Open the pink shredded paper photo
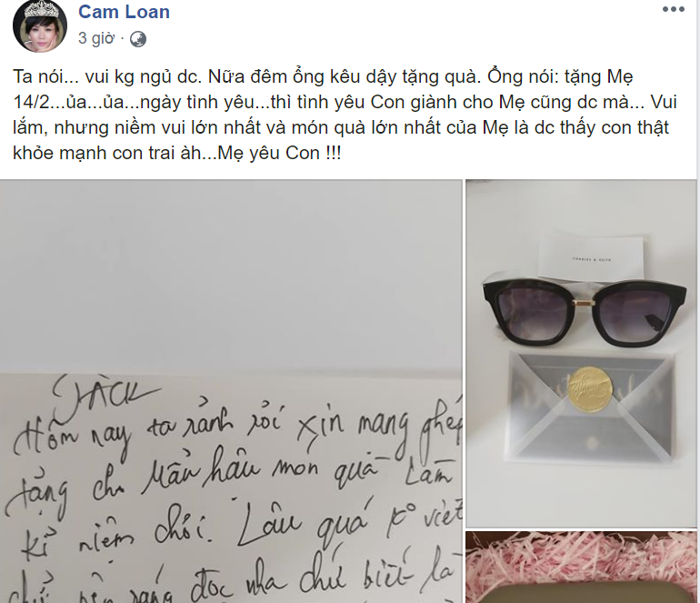This screenshot has width=700, height=603. click(581, 568)
